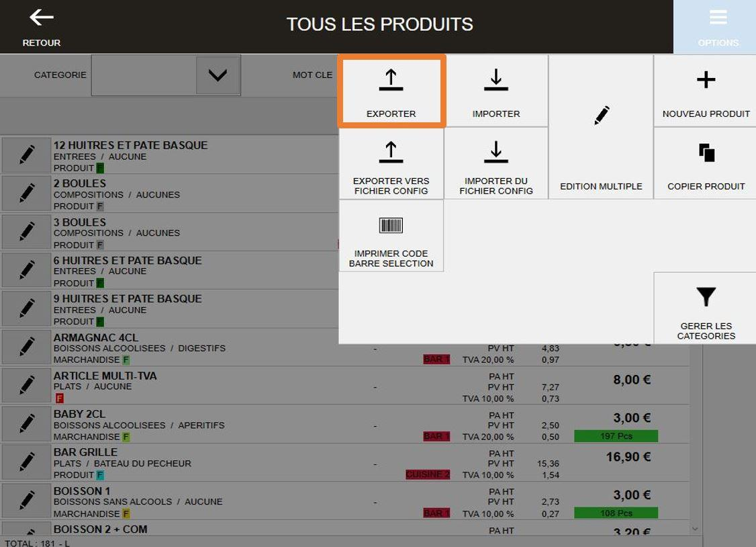Click green F flag on 12 HUITRES row

100,168
